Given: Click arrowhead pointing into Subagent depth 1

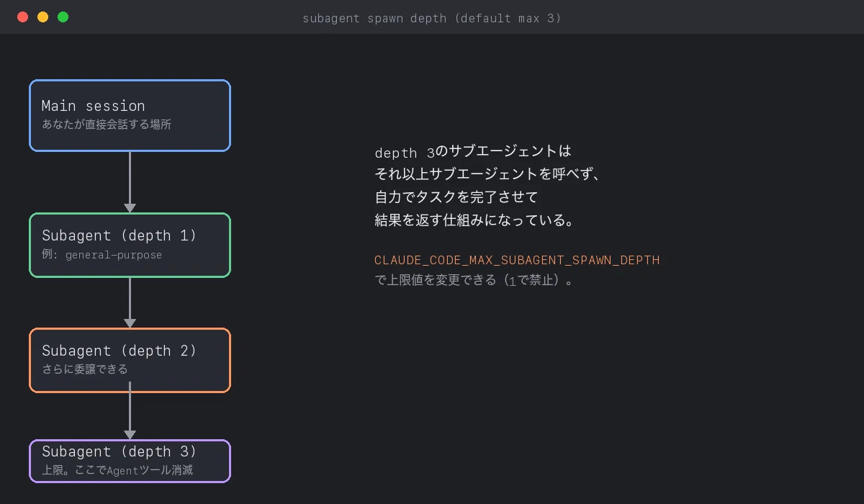Looking at the screenshot, I should coord(130,208).
